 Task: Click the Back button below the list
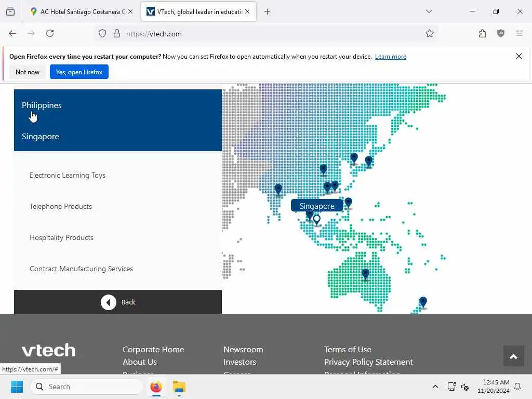[118, 302]
